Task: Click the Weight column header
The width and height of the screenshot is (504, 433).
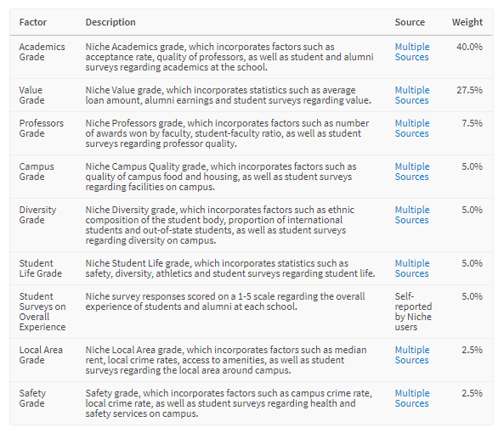Action: (467, 22)
